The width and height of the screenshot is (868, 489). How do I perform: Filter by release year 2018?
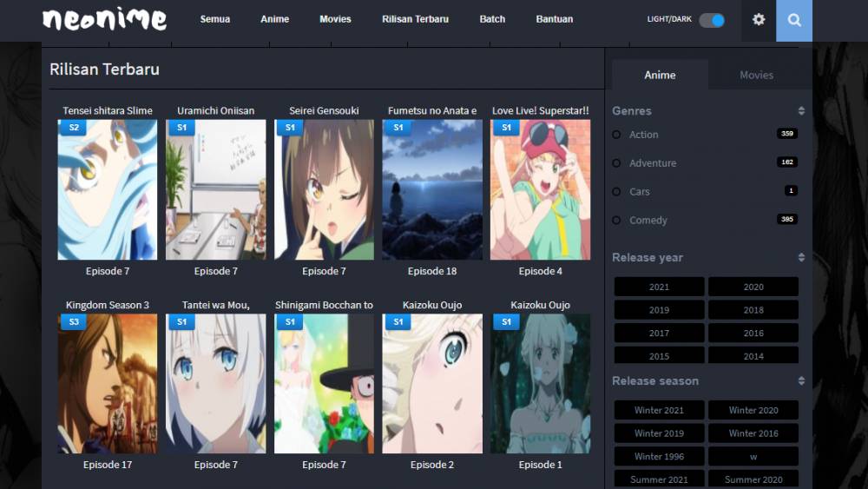753,310
